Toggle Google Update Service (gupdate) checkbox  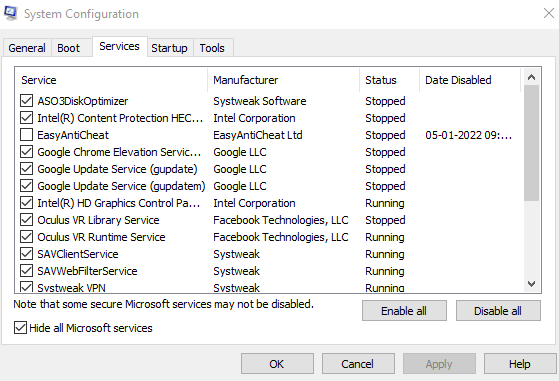click(26, 169)
